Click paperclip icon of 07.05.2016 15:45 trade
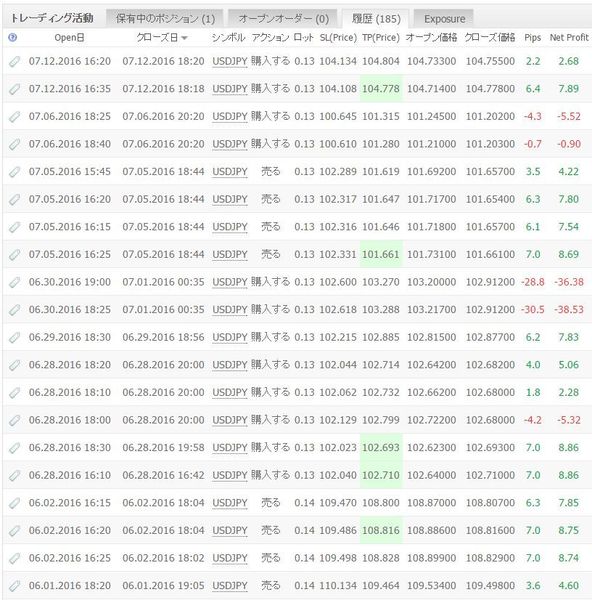The width and height of the screenshot is (592, 600). click(15, 171)
